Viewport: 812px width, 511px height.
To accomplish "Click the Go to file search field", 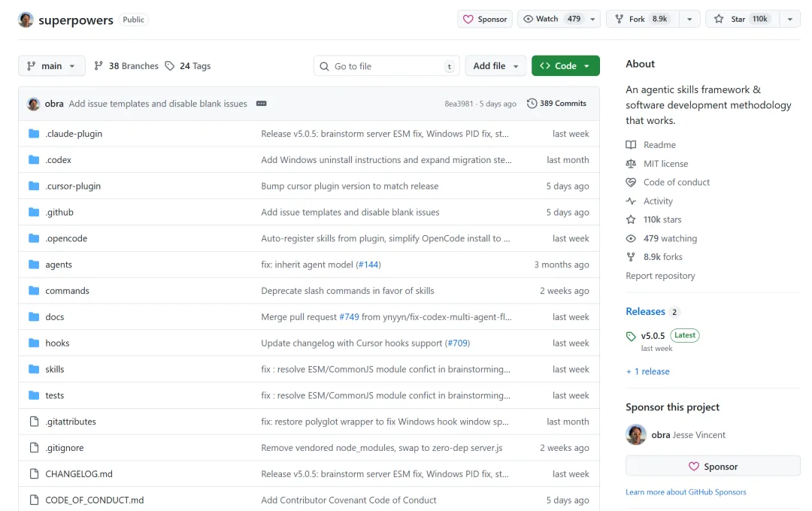I will pos(386,66).
